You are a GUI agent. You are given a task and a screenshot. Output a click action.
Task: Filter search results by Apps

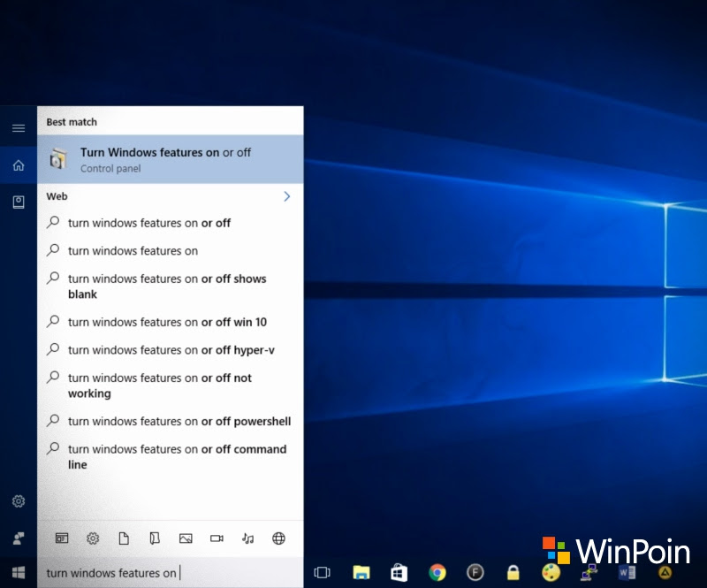point(62,538)
